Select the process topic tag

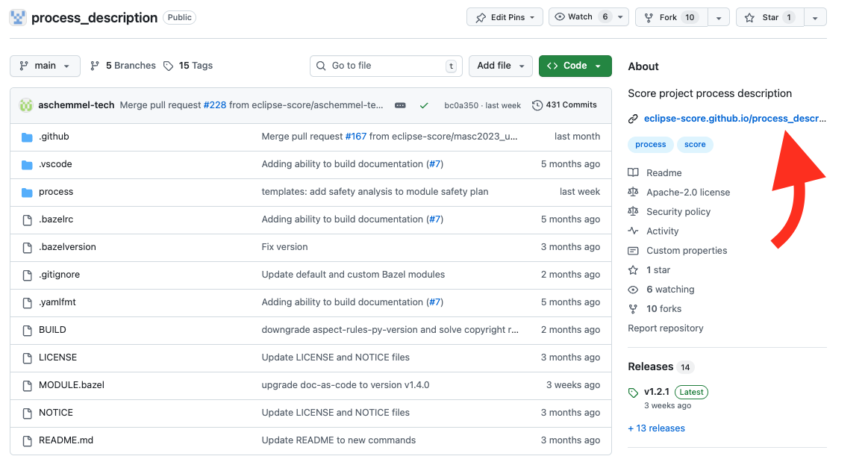tap(650, 144)
